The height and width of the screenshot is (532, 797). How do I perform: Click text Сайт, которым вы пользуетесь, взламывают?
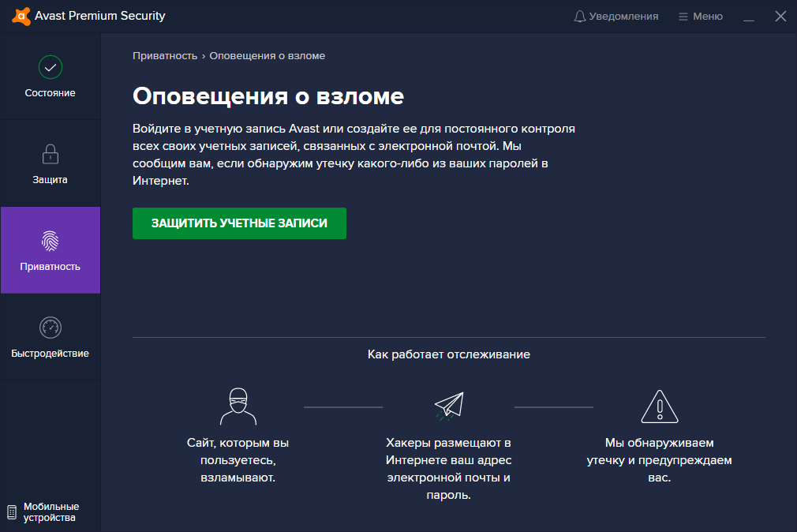(x=238, y=460)
